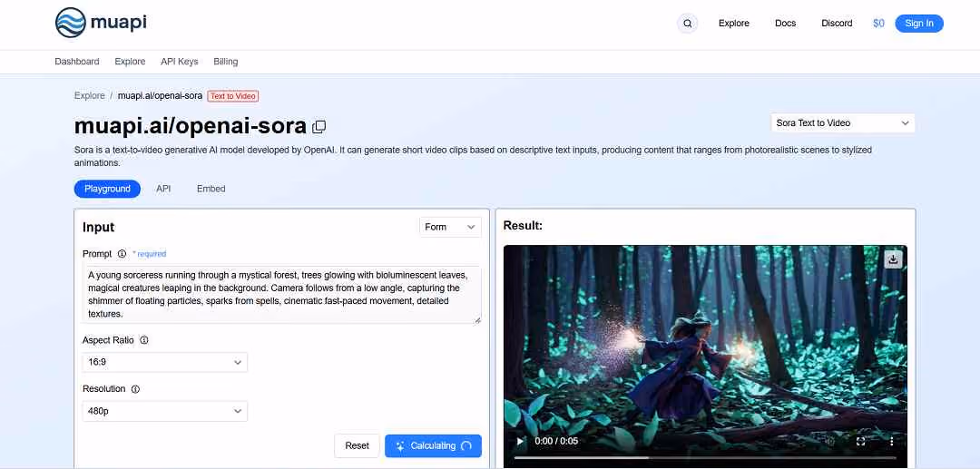Click the '* required' label

(150, 254)
